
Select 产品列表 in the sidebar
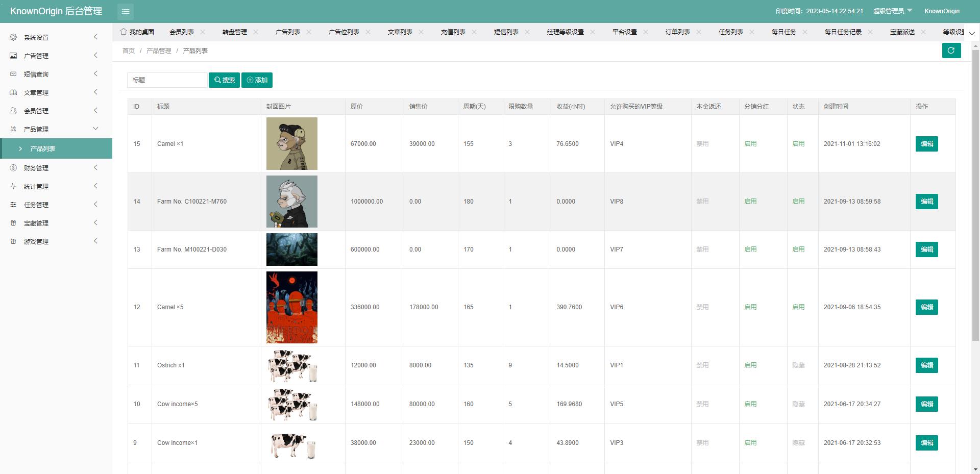tap(43, 148)
